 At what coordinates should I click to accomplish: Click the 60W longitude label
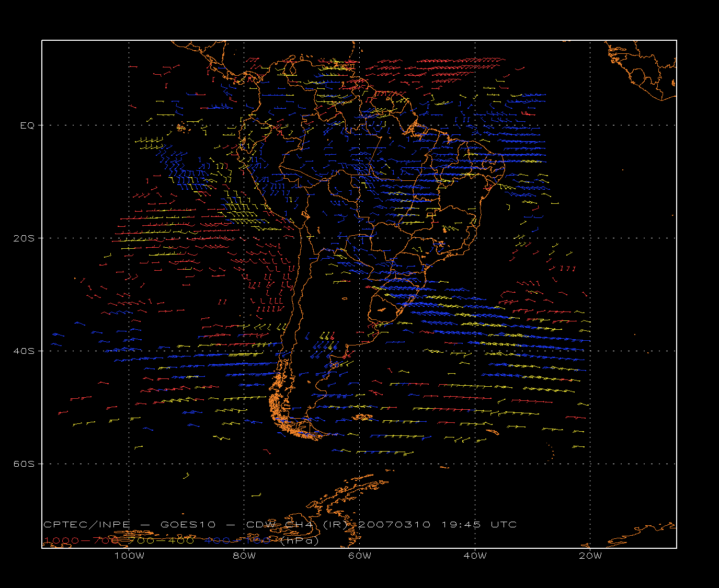(360, 556)
